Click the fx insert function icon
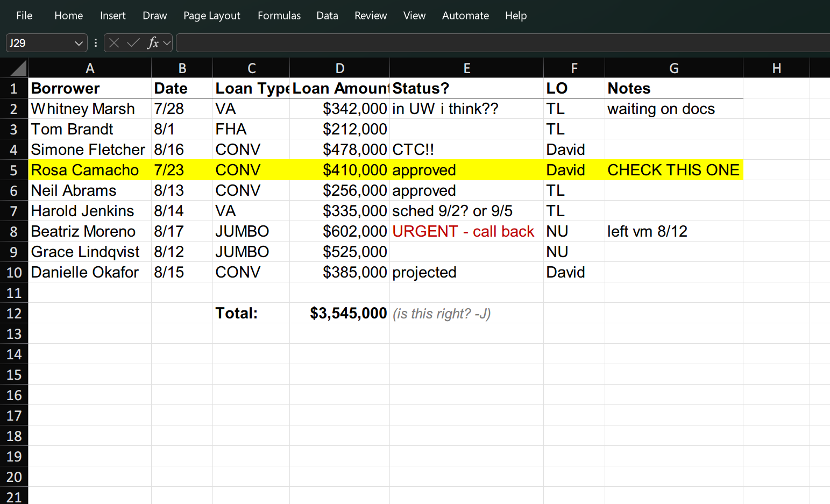The image size is (830, 504). pos(153,42)
